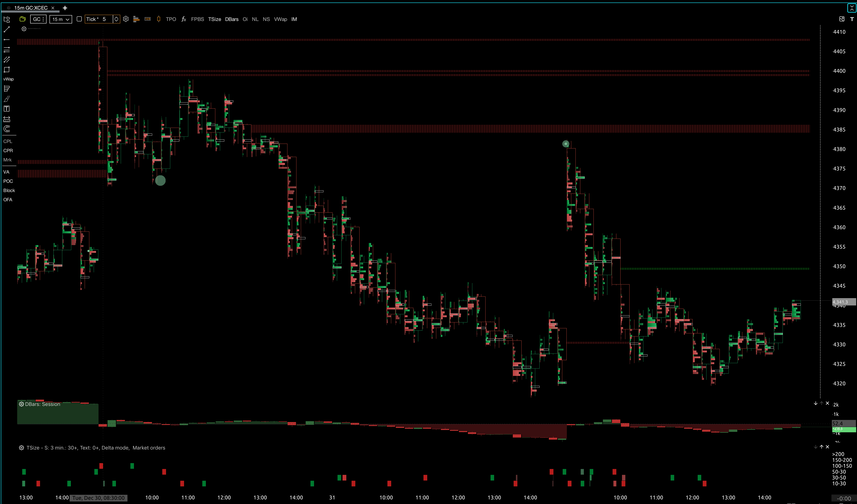Pick the paintbrush drawing tool
Image resolution: width=857 pixels, height=504 pixels.
point(6,99)
